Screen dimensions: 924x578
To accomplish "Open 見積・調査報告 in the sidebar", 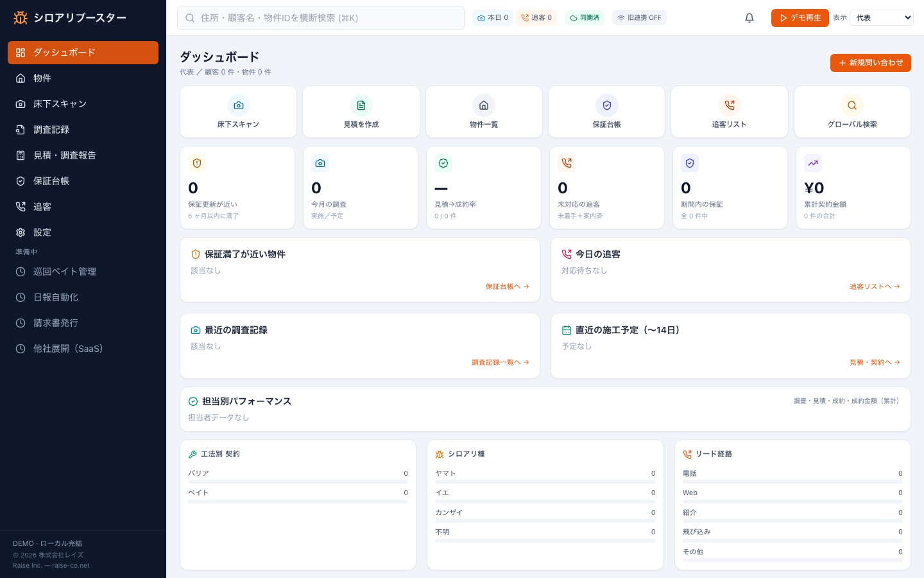I will (x=83, y=155).
